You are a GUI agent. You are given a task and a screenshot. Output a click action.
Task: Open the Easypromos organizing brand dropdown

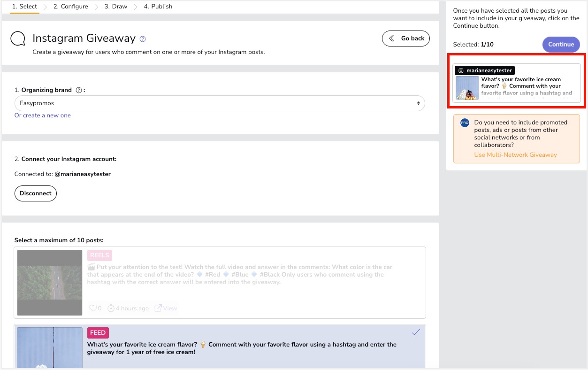pyautogui.click(x=220, y=103)
